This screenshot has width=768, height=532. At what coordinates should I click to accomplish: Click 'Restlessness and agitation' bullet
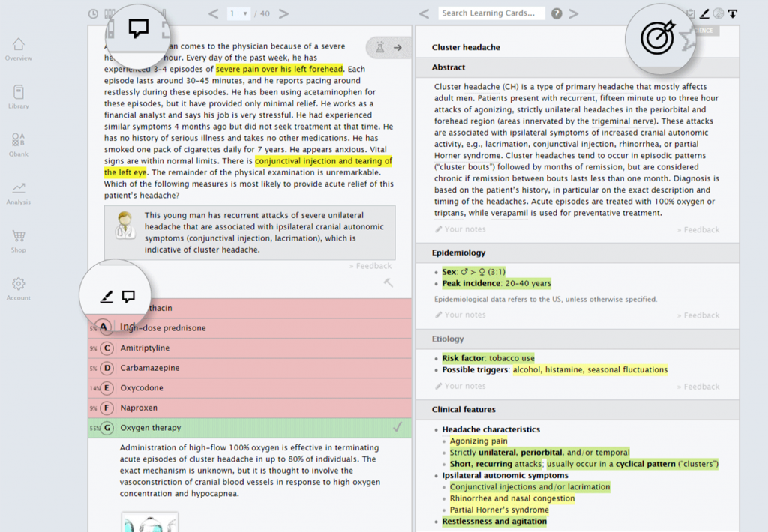click(494, 522)
